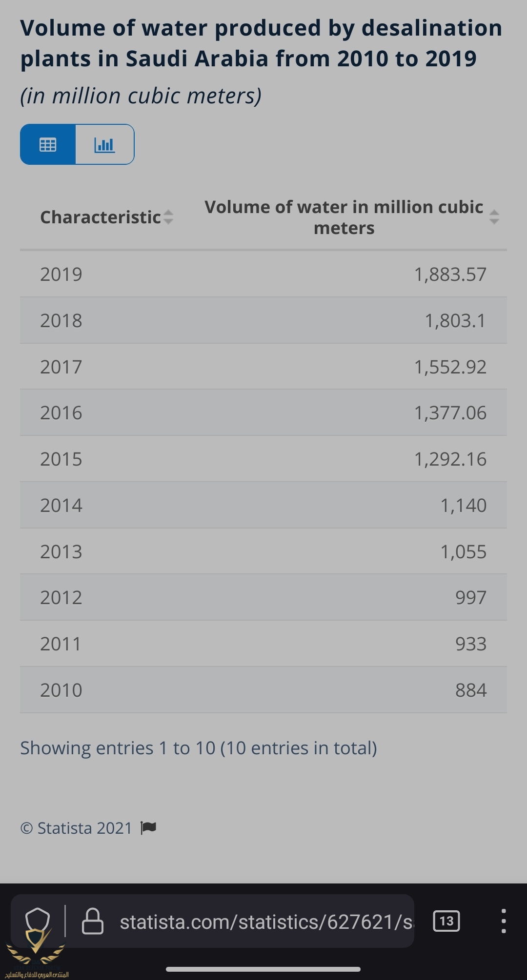This screenshot has height=980, width=527.
Task: Select the 2010 table row
Action: click(263, 690)
